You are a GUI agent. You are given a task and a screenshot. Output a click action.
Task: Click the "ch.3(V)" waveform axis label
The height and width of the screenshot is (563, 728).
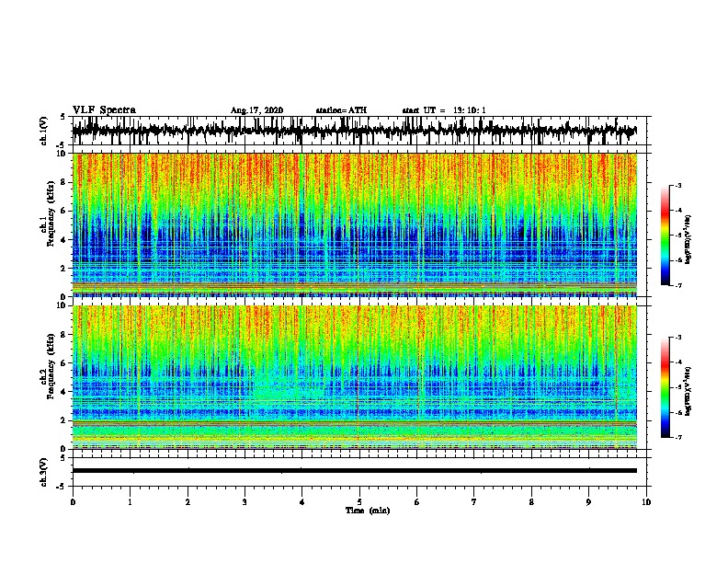pyautogui.click(x=43, y=472)
